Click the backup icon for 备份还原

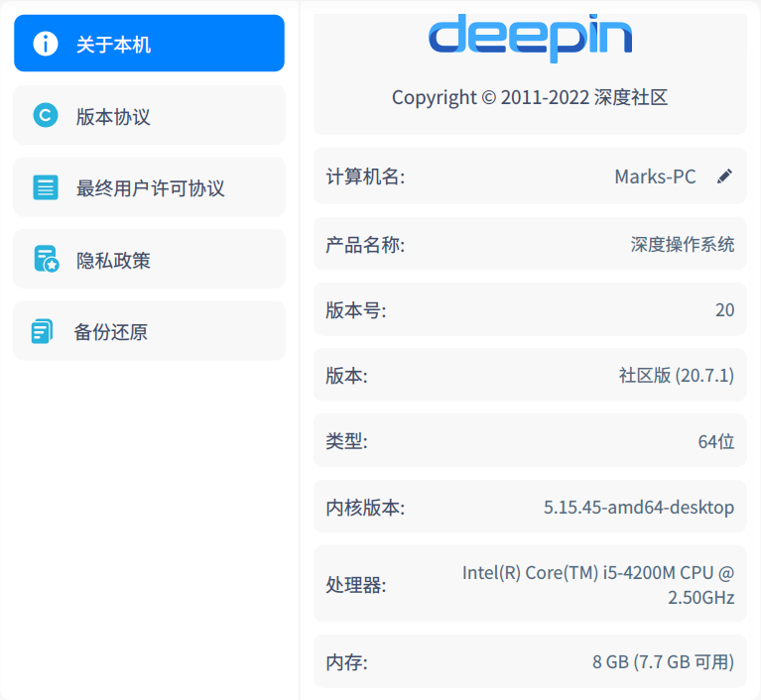pyautogui.click(x=43, y=331)
